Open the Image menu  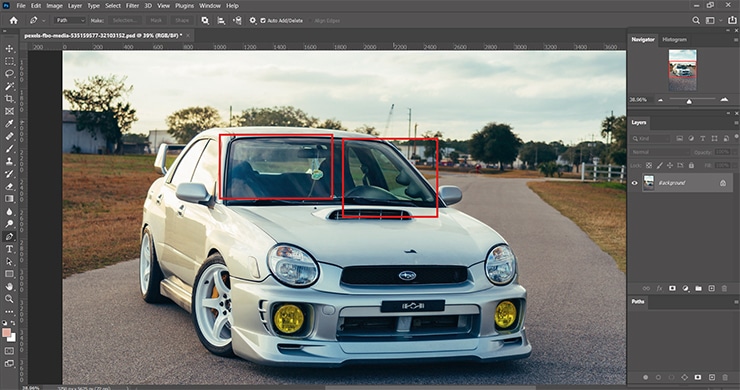click(x=54, y=6)
